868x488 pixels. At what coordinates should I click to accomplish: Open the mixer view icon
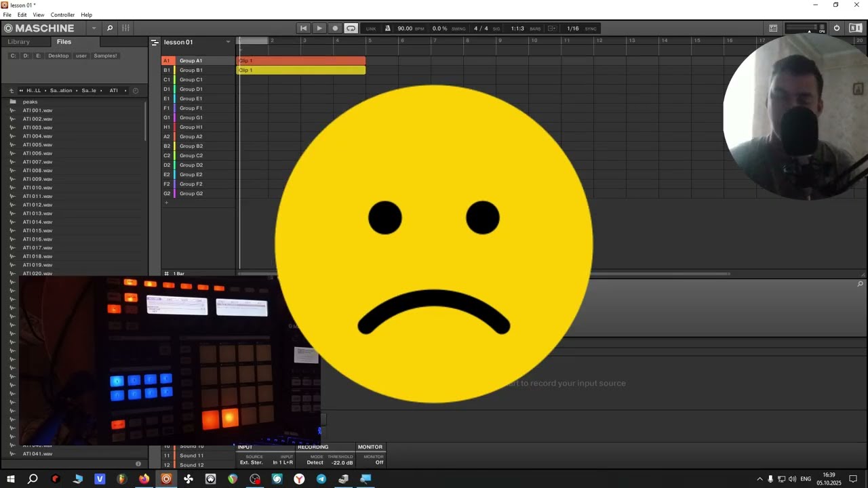pos(125,28)
